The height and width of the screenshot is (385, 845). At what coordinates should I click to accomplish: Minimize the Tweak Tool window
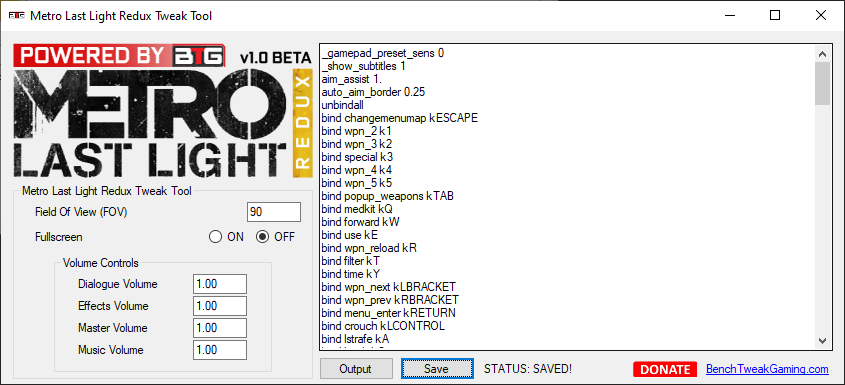point(729,16)
